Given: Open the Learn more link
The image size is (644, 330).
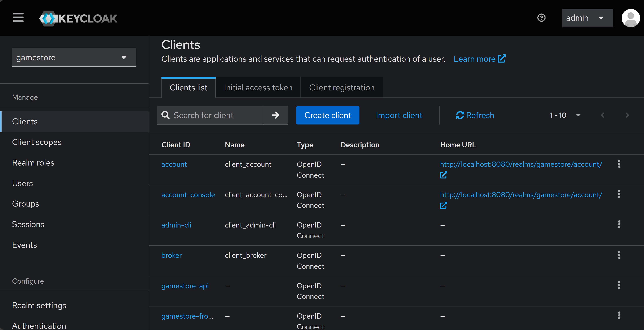Looking at the screenshot, I should (479, 59).
